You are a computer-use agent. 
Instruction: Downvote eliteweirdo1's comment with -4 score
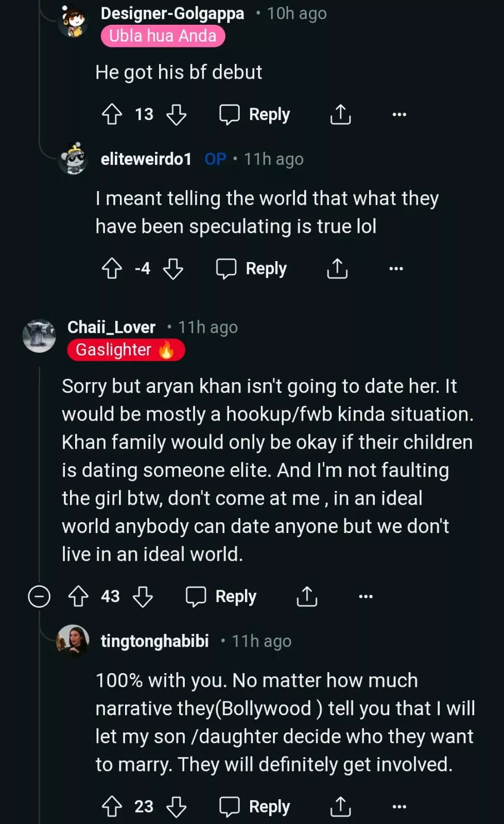tap(173, 268)
